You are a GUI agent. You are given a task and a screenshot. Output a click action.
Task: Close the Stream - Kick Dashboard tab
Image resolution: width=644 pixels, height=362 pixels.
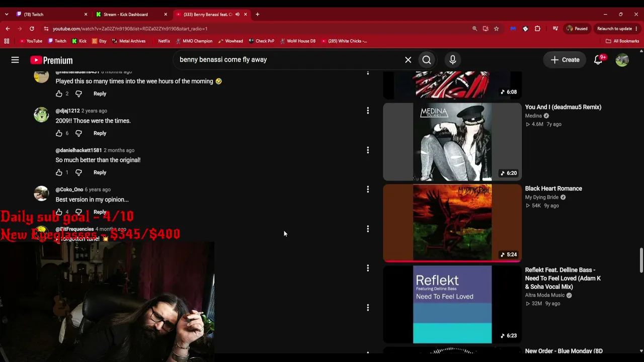[166, 15]
